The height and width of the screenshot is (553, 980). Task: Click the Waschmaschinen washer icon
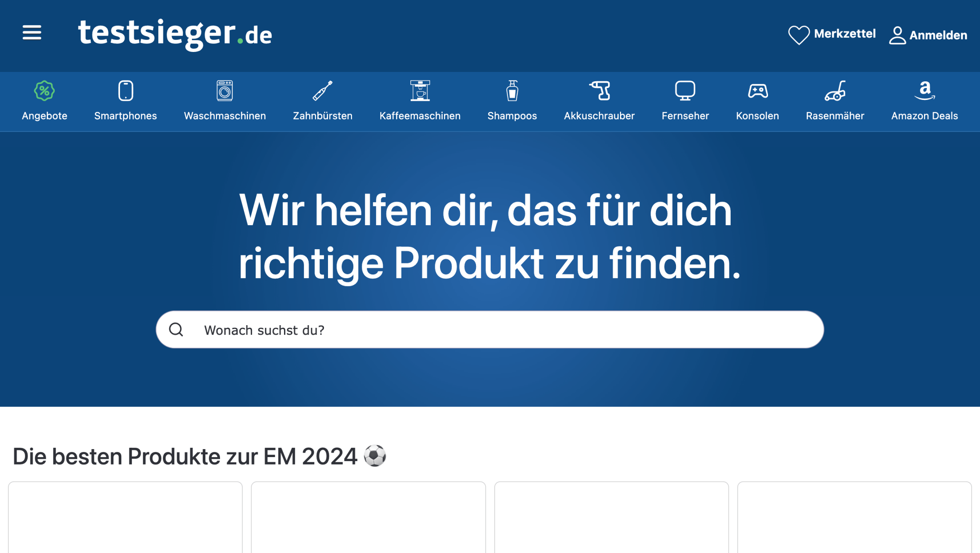pos(225,91)
